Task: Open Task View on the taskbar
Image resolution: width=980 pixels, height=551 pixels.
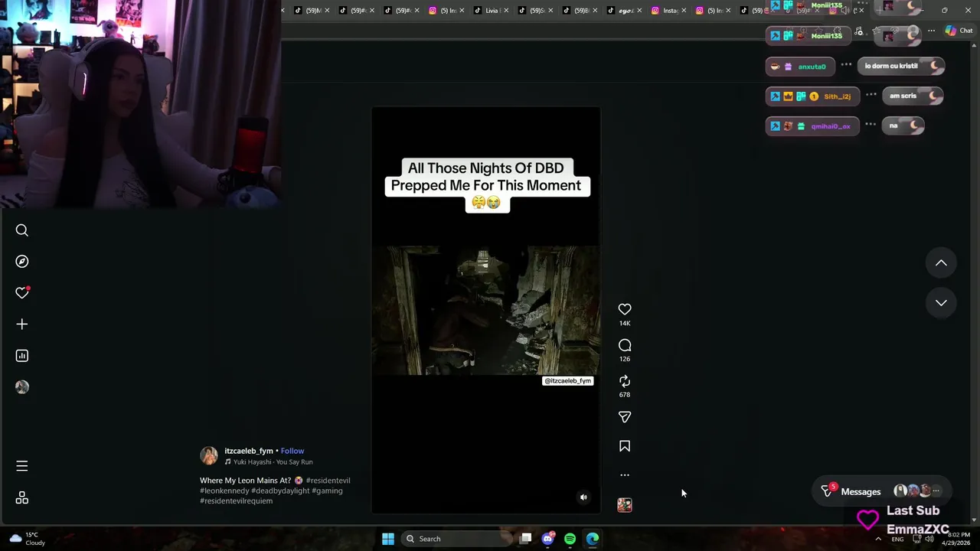Action: tap(526, 539)
